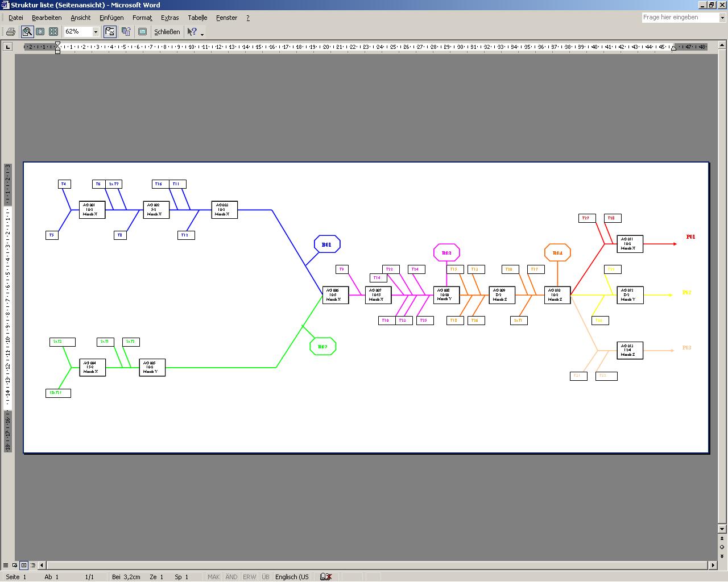Expand the 'Frage hier eingeben' dropdown arrow
This screenshot has width=728, height=582.
[x=723, y=18]
